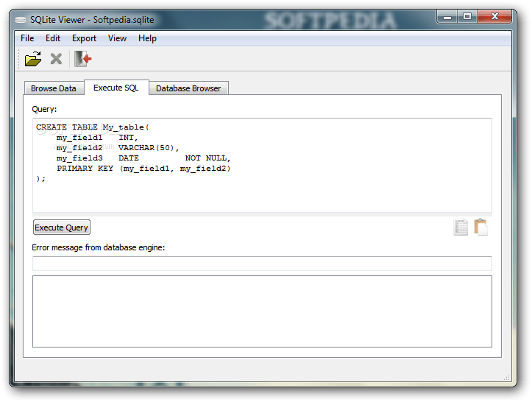This screenshot has height=402, width=532.
Task: Open the File menu
Action: [27, 38]
